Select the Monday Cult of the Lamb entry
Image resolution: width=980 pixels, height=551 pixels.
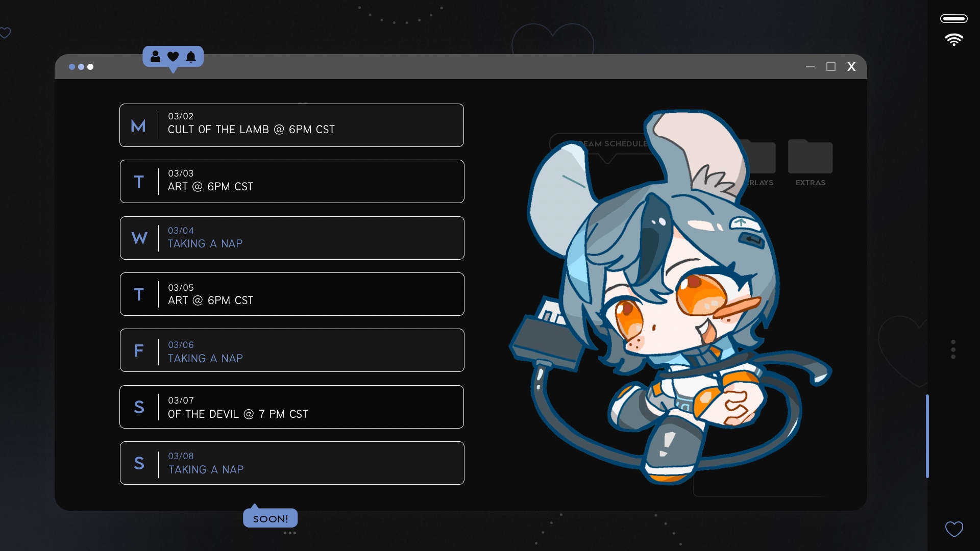[291, 126]
